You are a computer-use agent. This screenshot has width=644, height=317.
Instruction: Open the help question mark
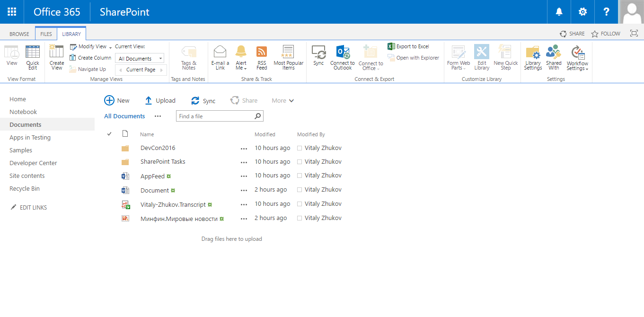[x=607, y=12]
